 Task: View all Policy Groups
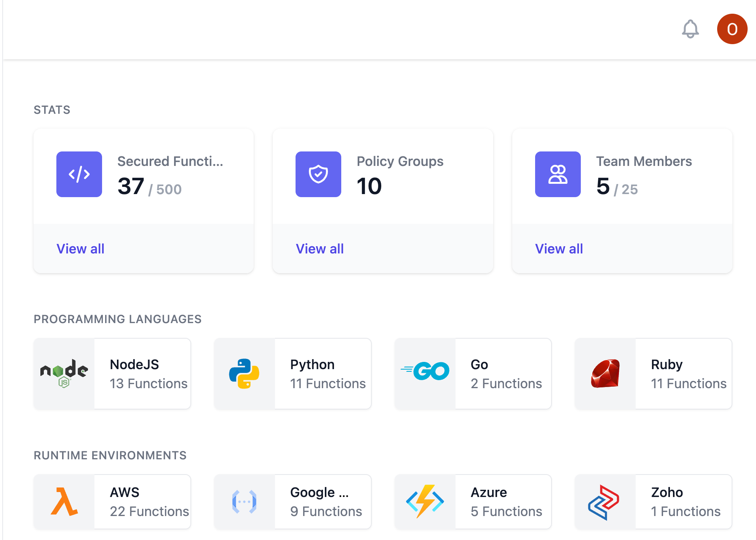[x=320, y=248]
